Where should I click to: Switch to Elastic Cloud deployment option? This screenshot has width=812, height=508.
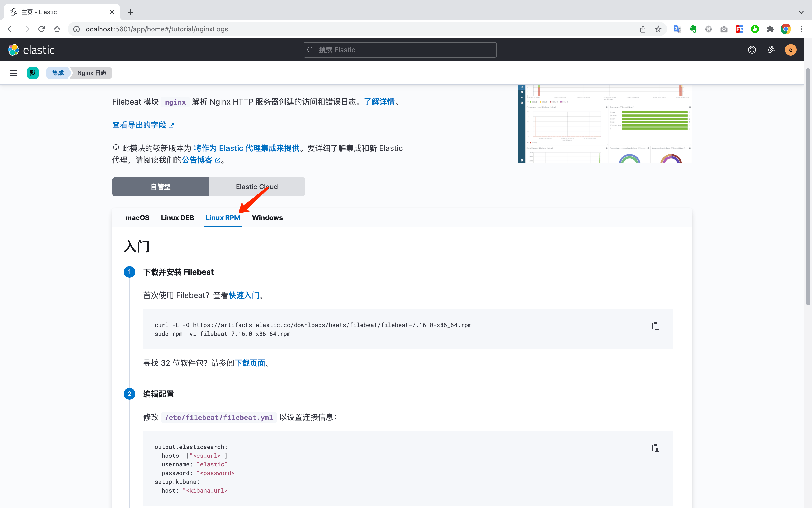click(257, 187)
